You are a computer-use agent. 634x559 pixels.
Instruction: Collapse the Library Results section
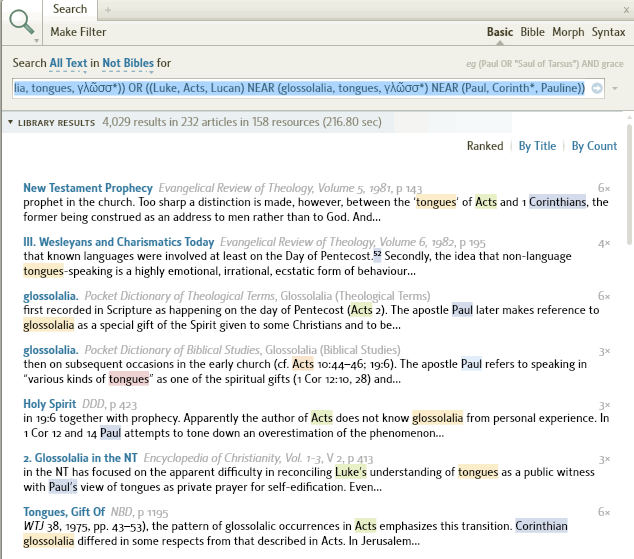point(11,122)
